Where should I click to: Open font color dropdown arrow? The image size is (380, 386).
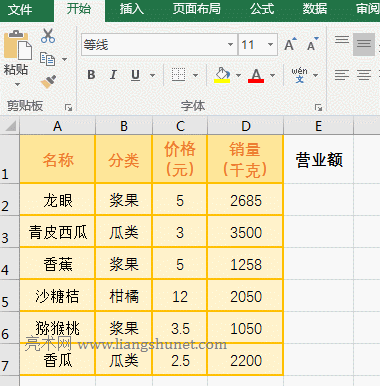tap(272, 75)
